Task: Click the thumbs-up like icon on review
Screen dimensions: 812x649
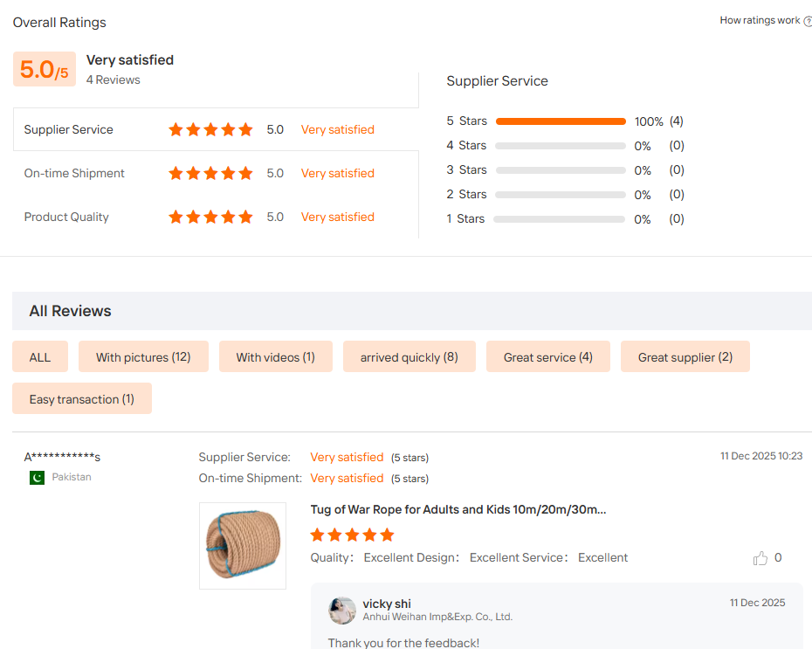Action: [760, 558]
